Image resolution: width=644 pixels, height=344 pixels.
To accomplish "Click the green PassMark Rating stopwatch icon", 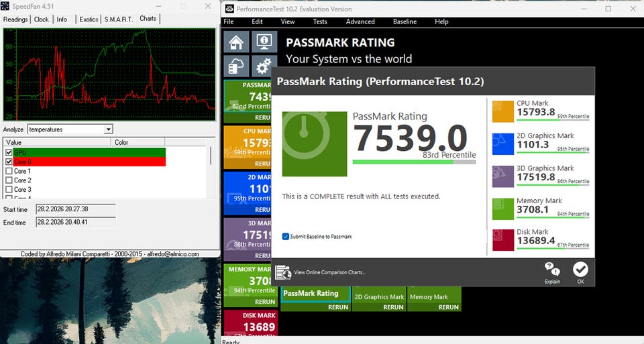I will click(314, 144).
